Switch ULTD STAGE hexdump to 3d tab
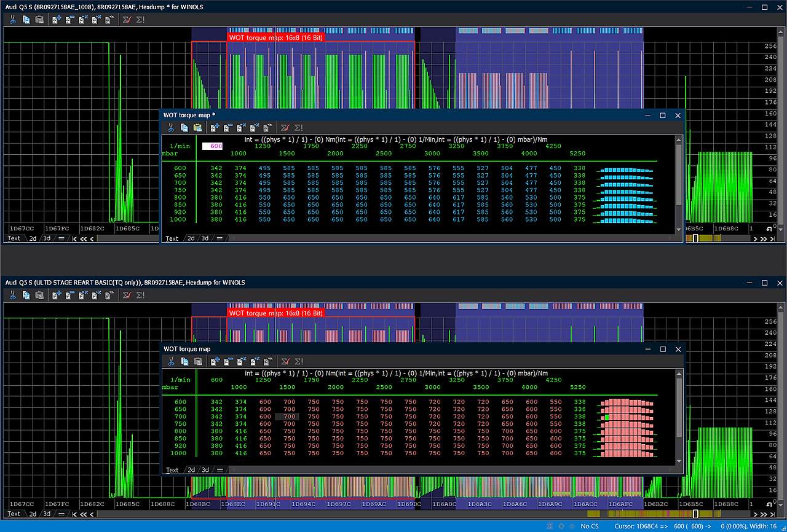 point(48,514)
